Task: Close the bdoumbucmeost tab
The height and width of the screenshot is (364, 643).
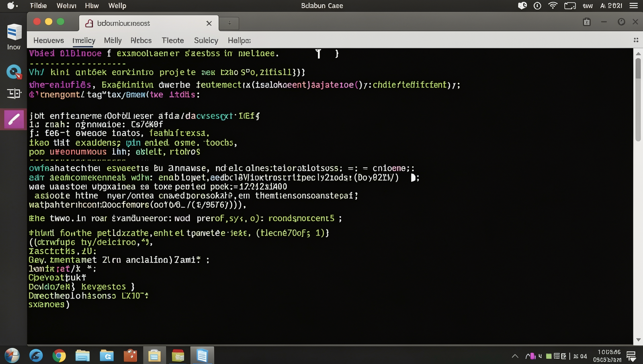Action: click(x=209, y=23)
